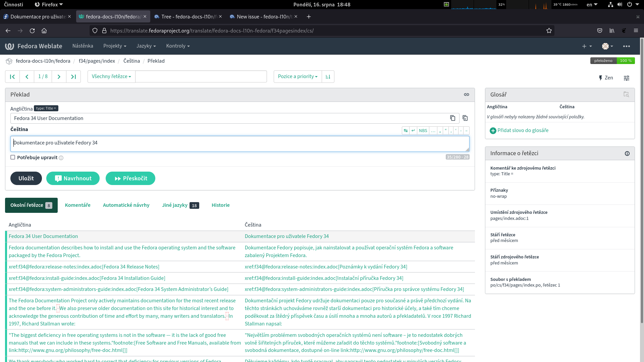Switch to the 'Automatické návrhy' tab
This screenshot has width=644, height=362.
[x=126, y=205]
